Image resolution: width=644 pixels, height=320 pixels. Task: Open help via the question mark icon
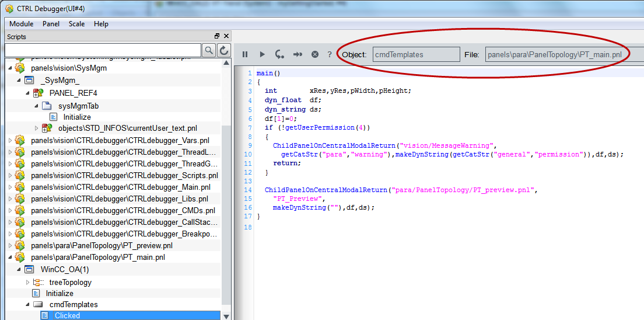pyautogui.click(x=330, y=54)
